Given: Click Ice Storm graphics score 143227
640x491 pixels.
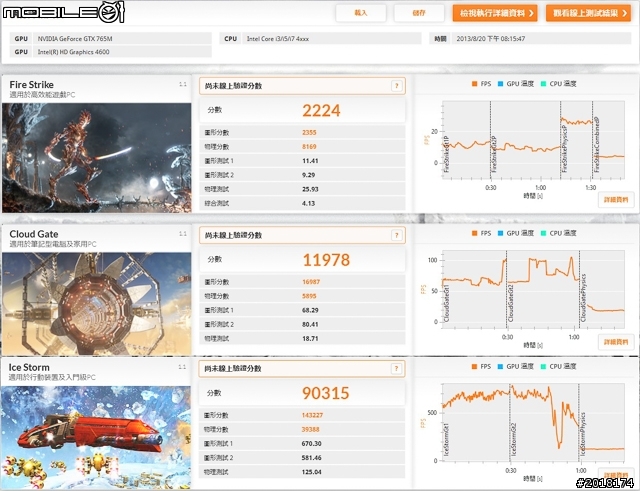Looking at the screenshot, I should pyautogui.click(x=312, y=415).
